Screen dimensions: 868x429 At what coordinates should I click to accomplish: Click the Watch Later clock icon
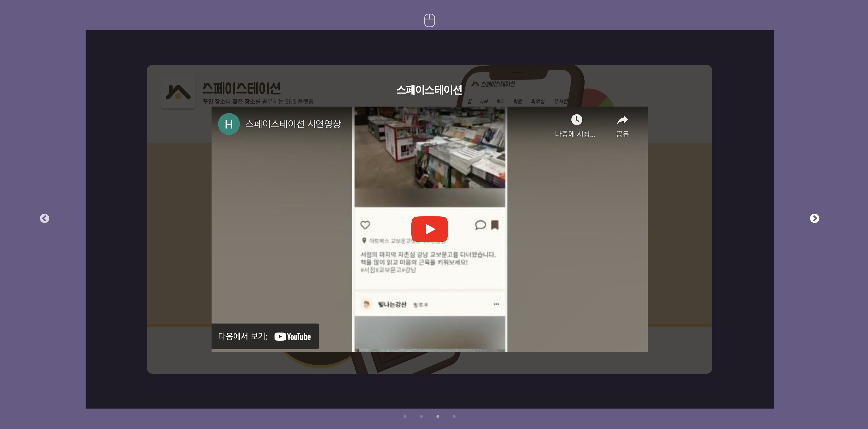pyautogui.click(x=576, y=120)
